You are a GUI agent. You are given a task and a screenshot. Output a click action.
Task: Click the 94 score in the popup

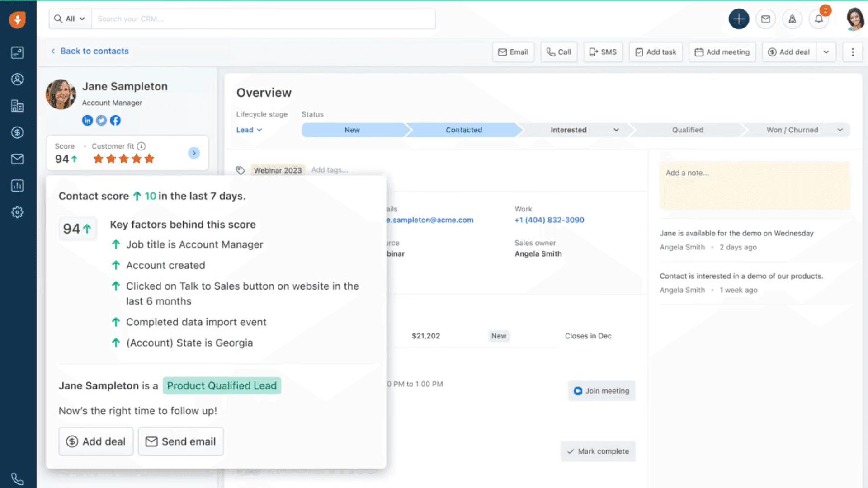77,229
